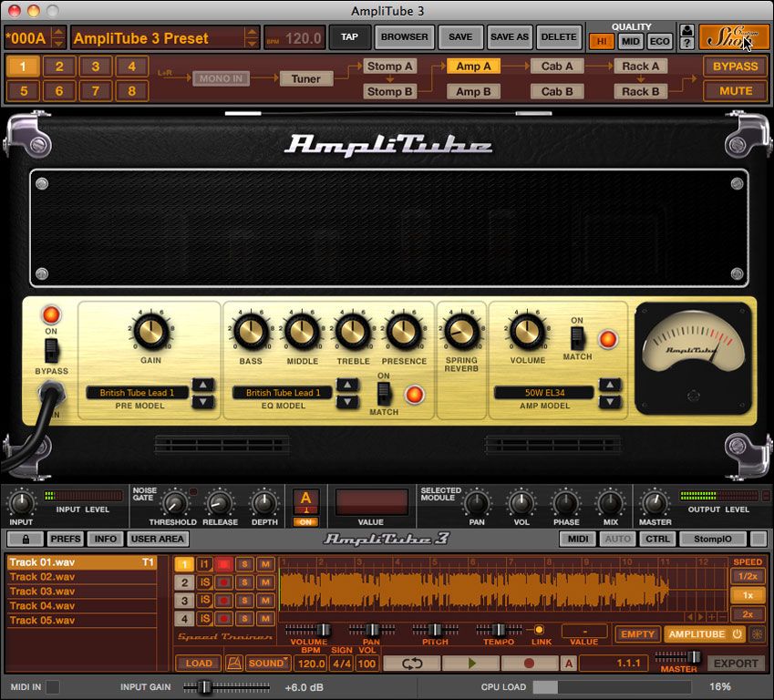Click the USER AREA button
This screenshot has height=700, width=774.
tap(158, 539)
